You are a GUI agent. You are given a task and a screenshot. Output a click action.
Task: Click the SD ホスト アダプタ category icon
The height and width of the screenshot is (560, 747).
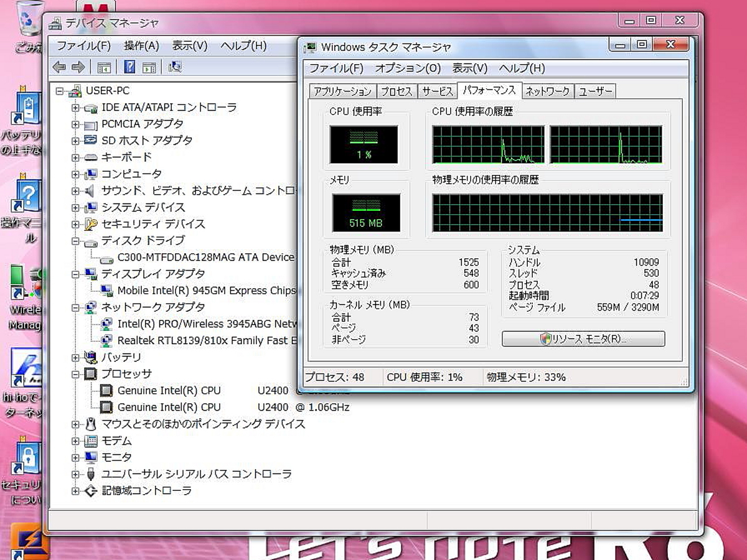(91, 141)
